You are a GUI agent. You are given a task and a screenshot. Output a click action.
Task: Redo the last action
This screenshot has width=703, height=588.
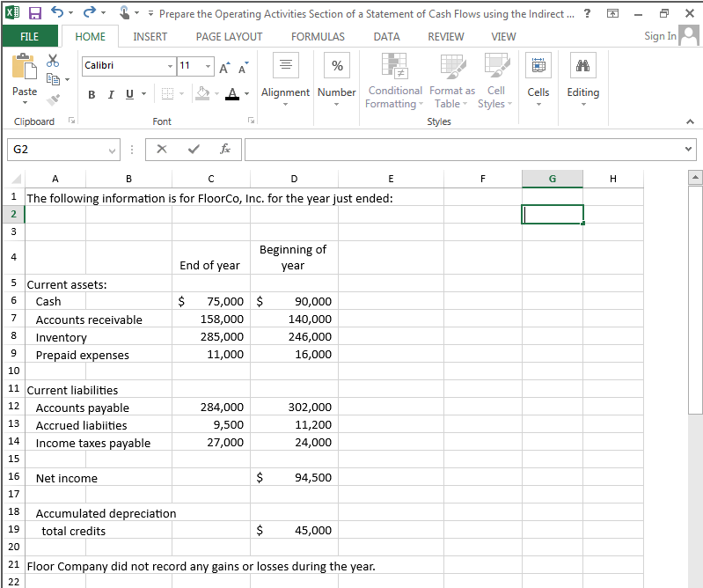(89, 12)
